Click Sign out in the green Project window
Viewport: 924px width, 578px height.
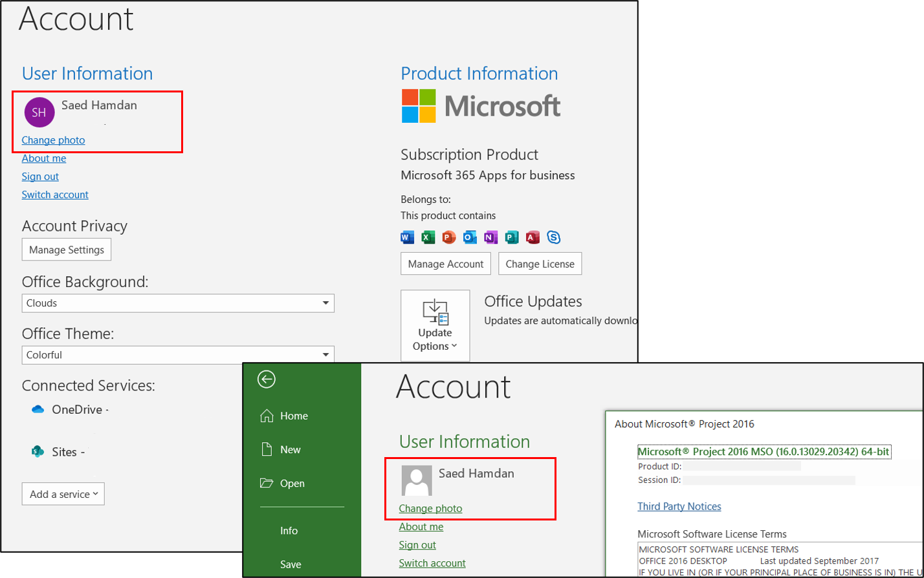tap(417, 544)
